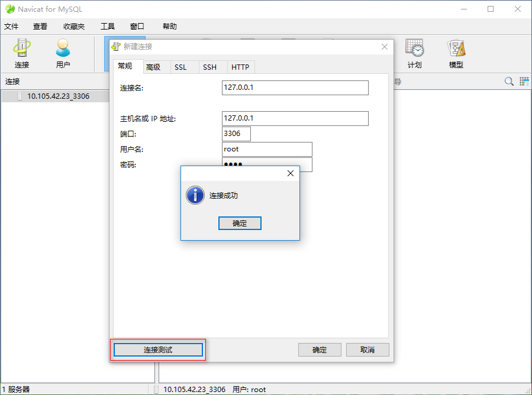Click the search magnifier icon
Screen dimensions: 532x395
click(508, 81)
